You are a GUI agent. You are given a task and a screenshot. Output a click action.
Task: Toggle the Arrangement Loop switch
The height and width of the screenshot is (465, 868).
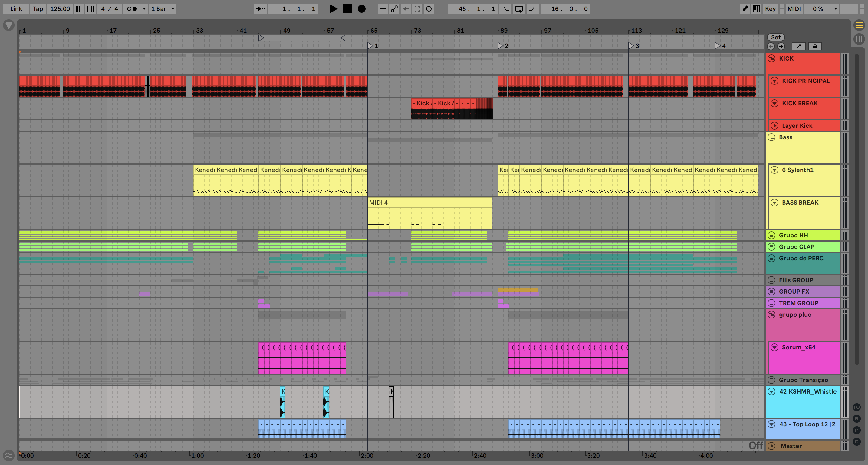pos(519,9)
